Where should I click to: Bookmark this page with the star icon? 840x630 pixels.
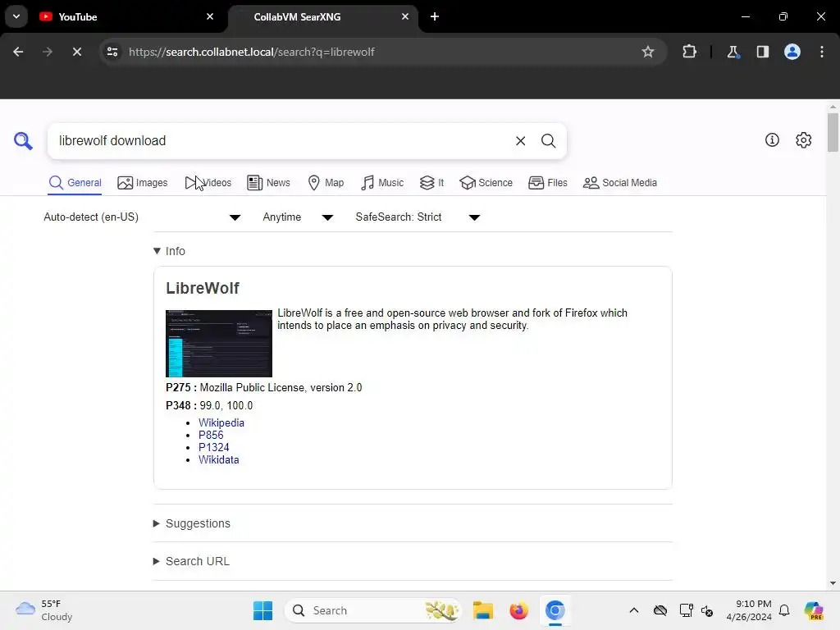click(x=648, y=52)
